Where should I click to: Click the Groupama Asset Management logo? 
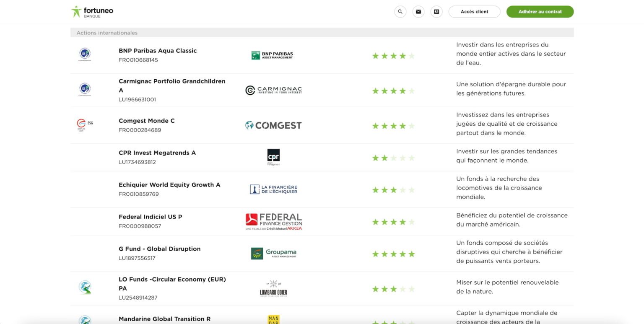(x=273, y=253)
